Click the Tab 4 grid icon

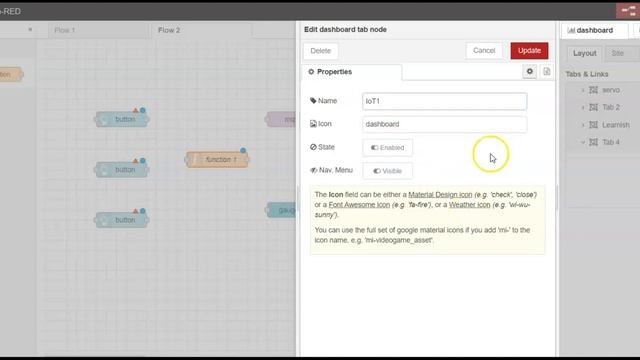[593, 142]
